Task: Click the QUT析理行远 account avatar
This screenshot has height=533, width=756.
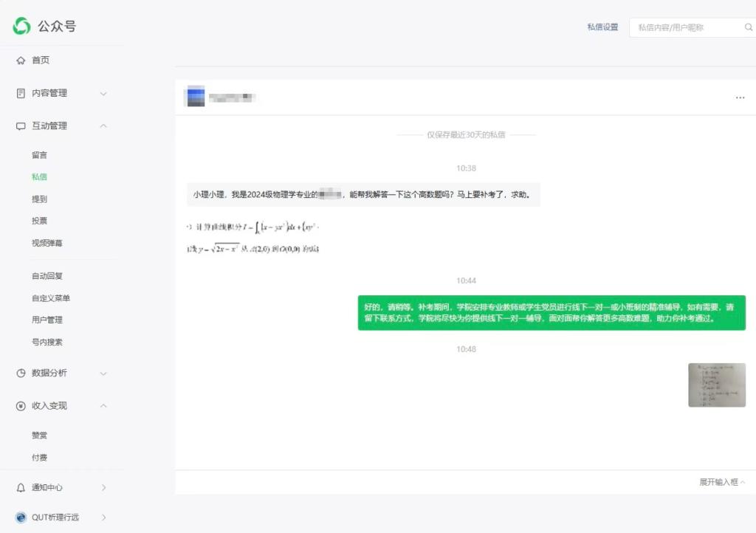Action: [21, 517]
